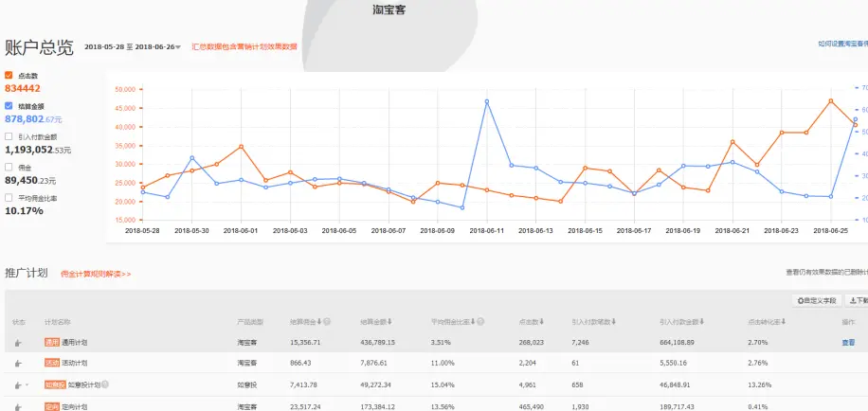Open the date range dropdown 2018-05-28 至 2018-06-26
Viewport: 868px width, 411px height.
[132, 46]
